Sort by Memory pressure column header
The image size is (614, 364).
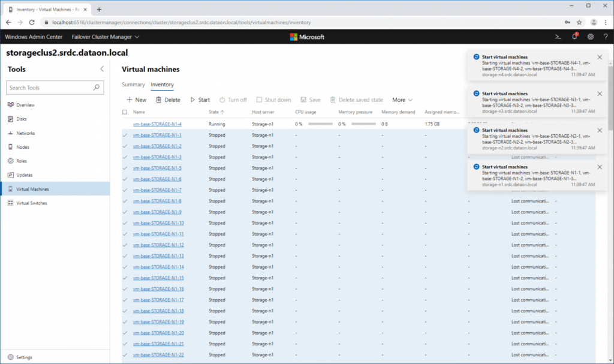click(355, 112)
